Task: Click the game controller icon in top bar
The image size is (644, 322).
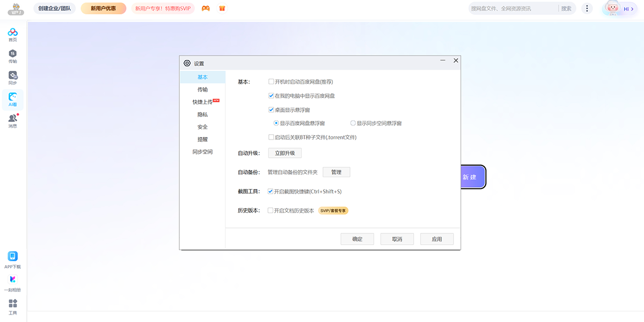Action: coord(206,9)
